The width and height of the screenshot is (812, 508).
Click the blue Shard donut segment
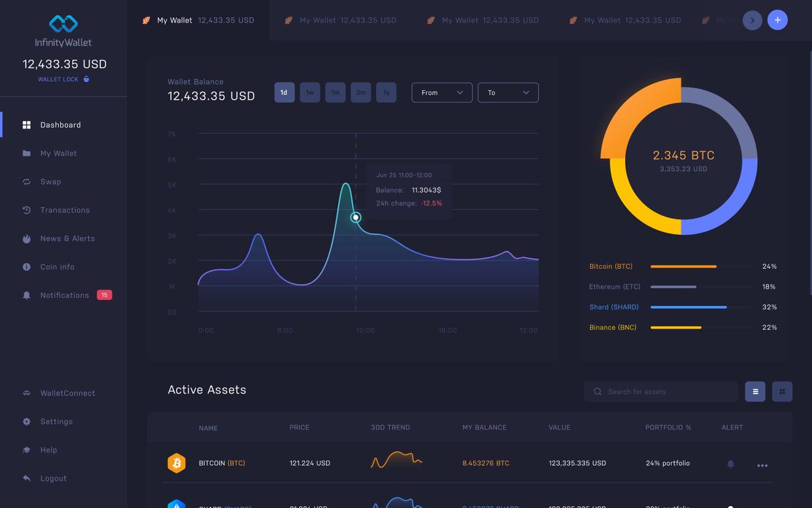coord(731,207)
